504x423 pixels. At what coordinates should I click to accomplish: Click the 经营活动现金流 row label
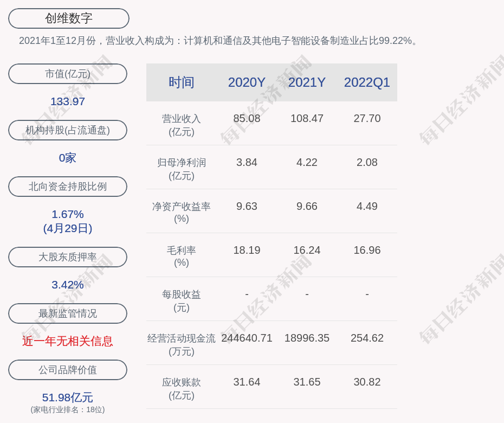182,345
